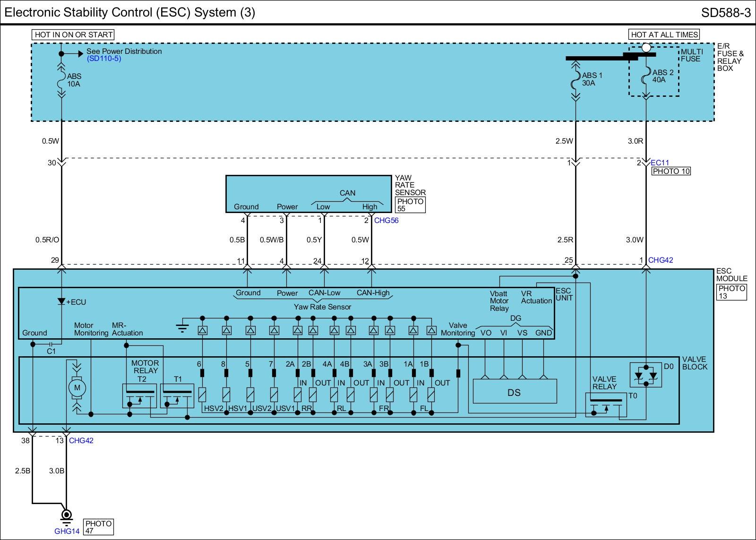Open the PHOTO 13 ESC module reference
The height and width of the screenshot is (540, 756).
[x=731, y=292]
